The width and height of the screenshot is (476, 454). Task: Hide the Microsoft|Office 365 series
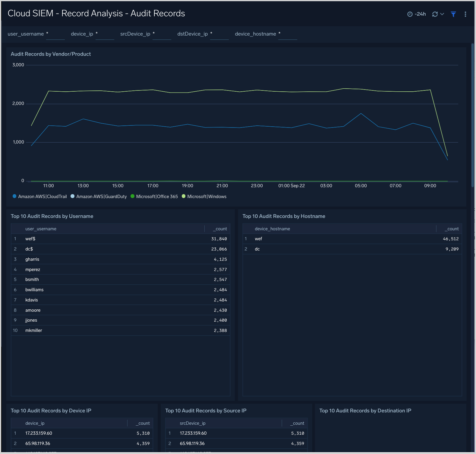157,197
